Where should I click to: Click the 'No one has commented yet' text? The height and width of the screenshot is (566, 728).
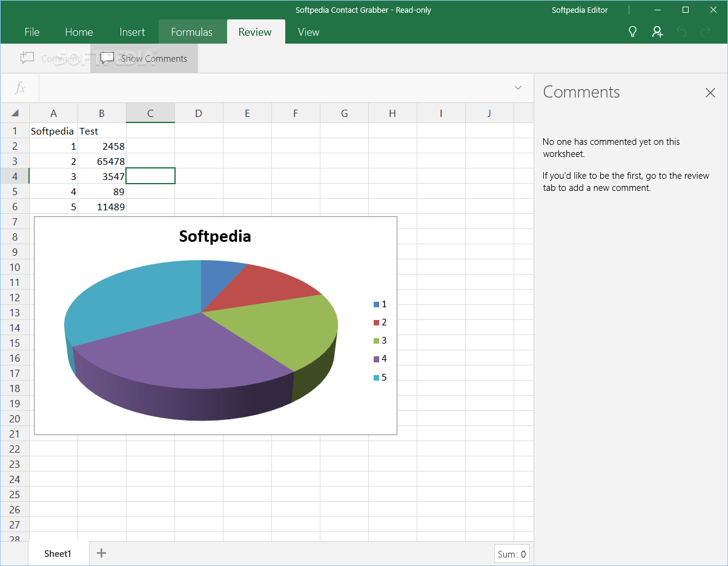click(x=611, y=147)
